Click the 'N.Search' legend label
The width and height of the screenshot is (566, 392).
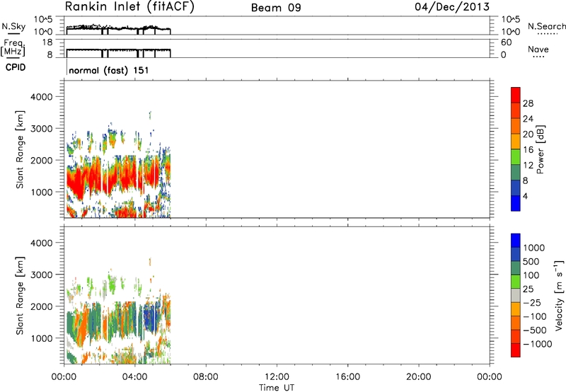(x=546, y=26)
